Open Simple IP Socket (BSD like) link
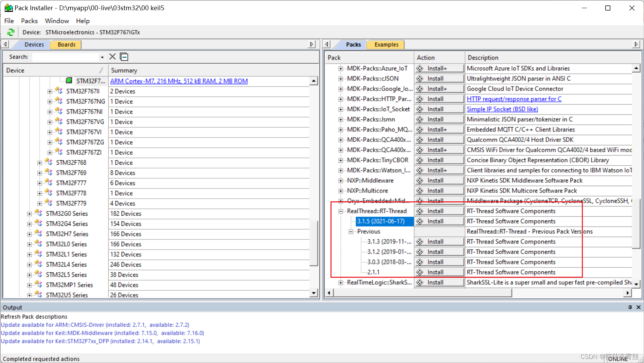644x363 pixels. pyautogui.click(x=502, y=109)
